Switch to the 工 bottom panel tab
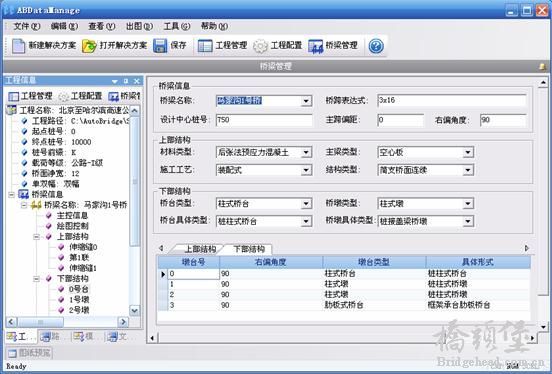Image resolution: width=552 pixels, height=374 pixels. (x=21, y=337)
